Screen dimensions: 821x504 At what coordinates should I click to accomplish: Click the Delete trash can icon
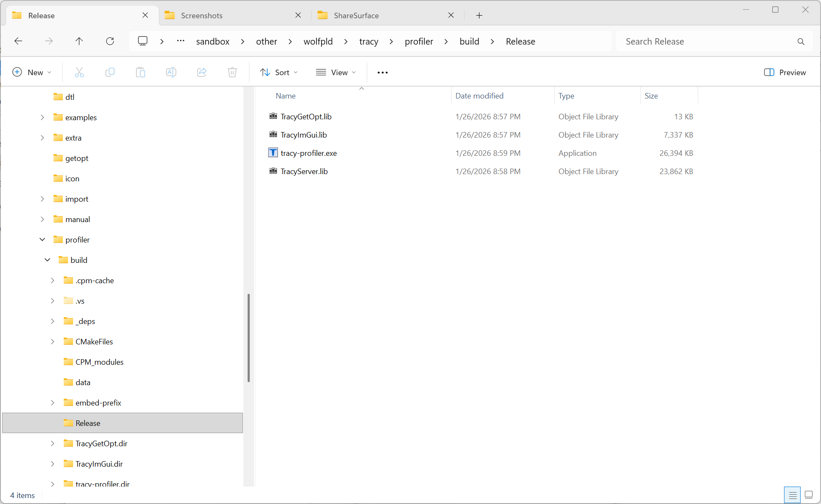[x=232, y=72]
